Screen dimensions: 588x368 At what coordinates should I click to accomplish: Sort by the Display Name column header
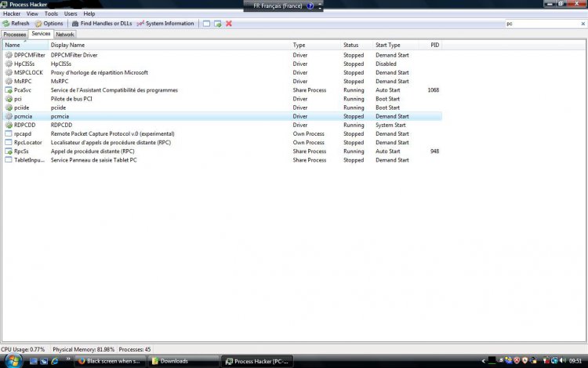pyautogui.click(x=169, y=45)
